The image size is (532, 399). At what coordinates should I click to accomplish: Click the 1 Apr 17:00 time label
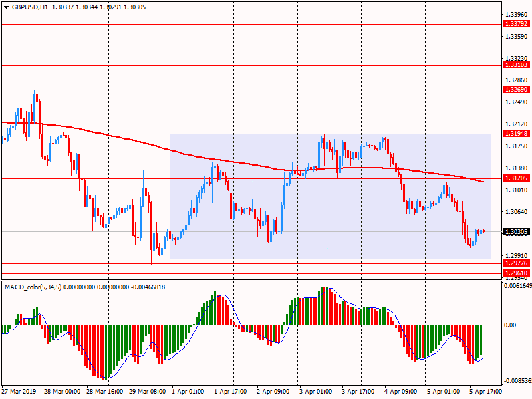230,392
